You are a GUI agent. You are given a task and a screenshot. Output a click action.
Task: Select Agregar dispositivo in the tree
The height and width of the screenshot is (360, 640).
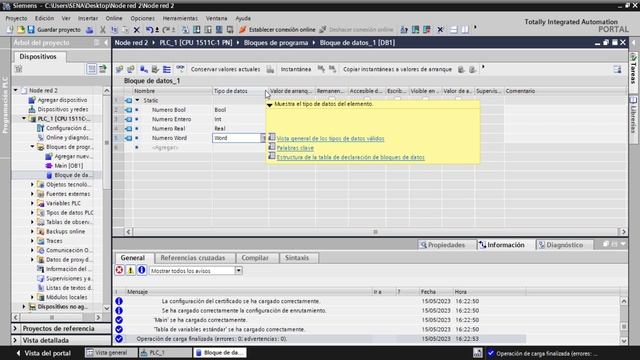tap(62, 100)
